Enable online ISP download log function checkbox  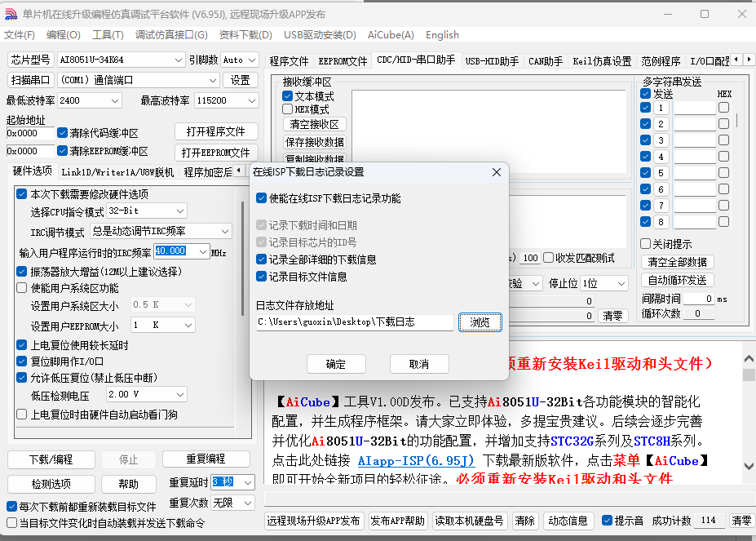coord(261,198)
